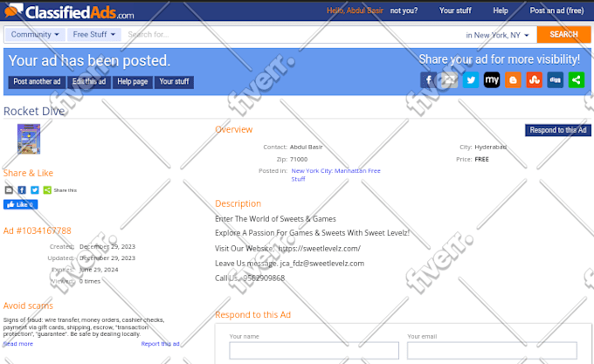594x364 pixels.
Task: Click small email icon under Share & Like
Action: coord(9,190)
